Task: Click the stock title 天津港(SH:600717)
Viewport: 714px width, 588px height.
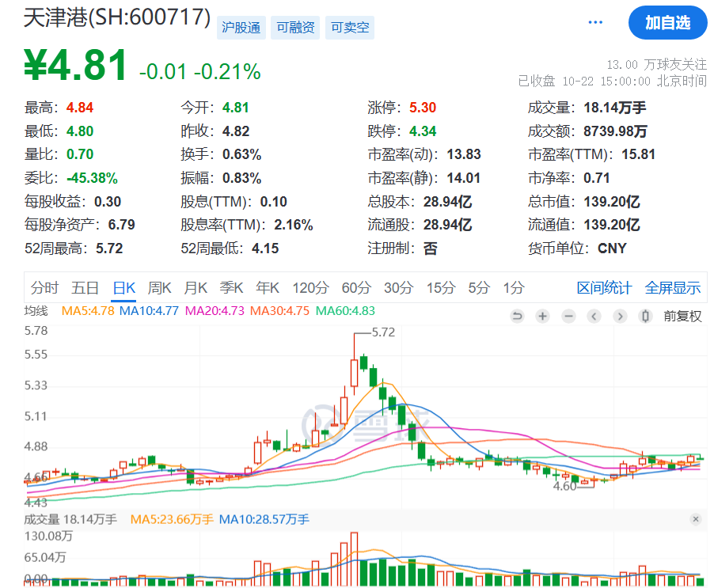Action: coord(117,17)
